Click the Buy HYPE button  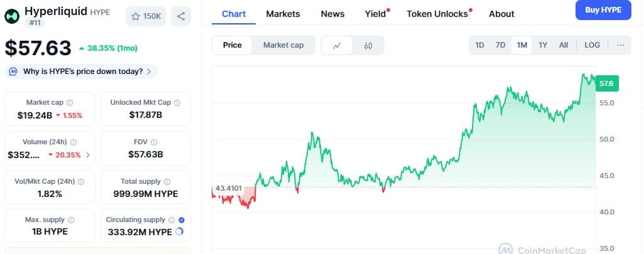(x=603, y=10)
